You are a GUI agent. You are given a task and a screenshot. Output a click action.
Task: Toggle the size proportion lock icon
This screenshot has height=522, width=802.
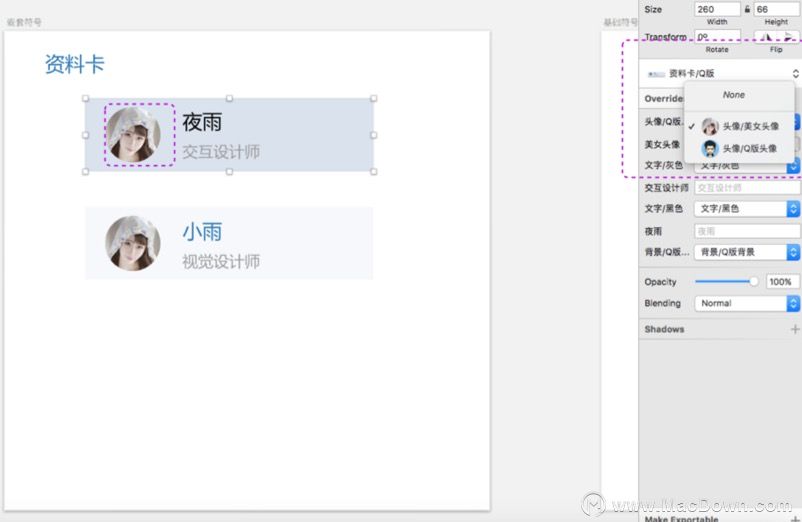tap(747, 9)
